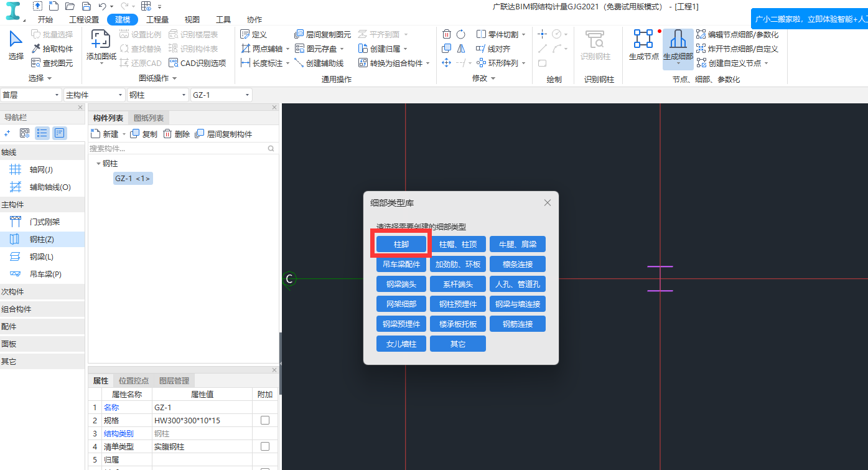Click the 加劲肋、环板 button
Image resolution: width=868 pixels, height=470 pixels.
pyautogui.click(x=458, y=264)
